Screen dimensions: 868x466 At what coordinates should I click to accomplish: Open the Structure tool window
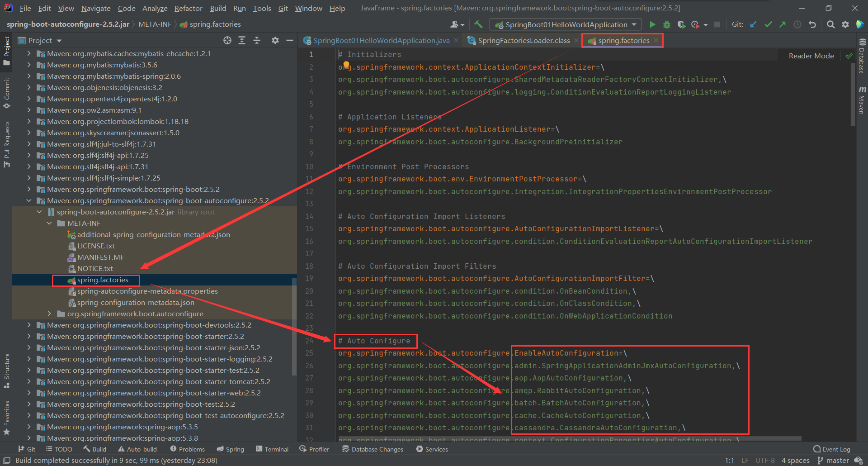[6, 370]
